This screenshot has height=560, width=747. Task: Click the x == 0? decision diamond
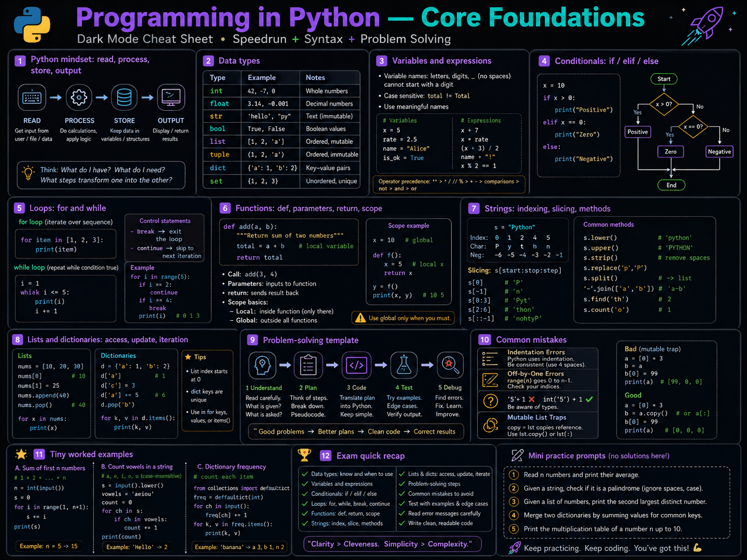tap(693, 126)
